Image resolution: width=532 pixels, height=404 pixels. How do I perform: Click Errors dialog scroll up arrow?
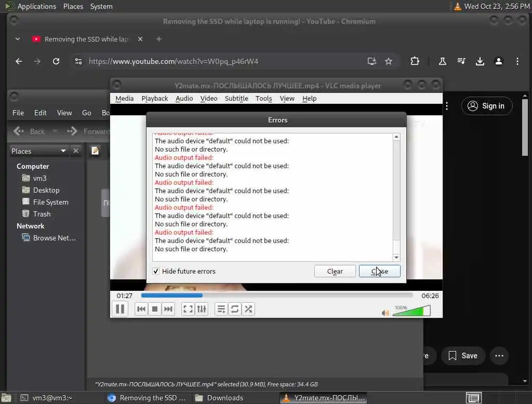coord(396,137)
